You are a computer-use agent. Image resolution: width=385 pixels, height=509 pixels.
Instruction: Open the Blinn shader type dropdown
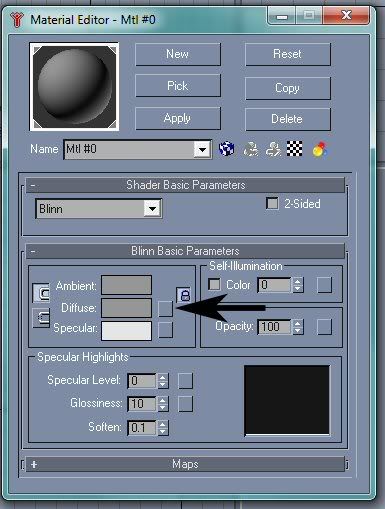(x=152, y=209)
